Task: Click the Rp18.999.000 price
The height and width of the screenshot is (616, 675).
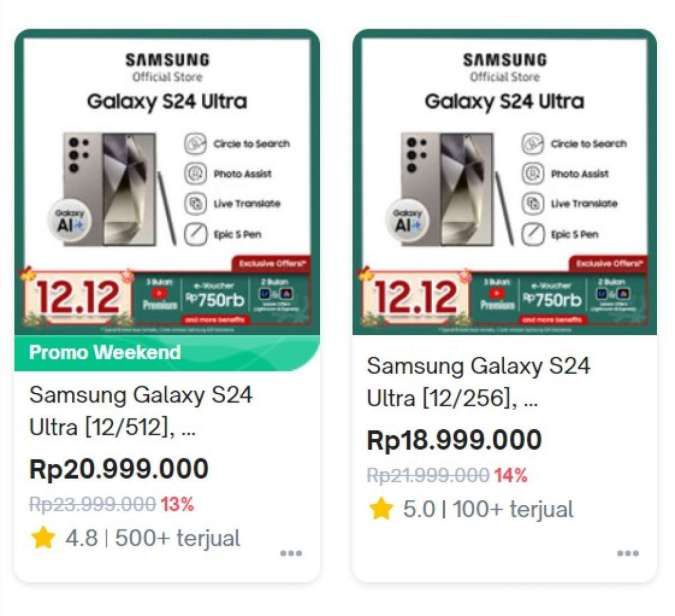Action: click(454, 440)
